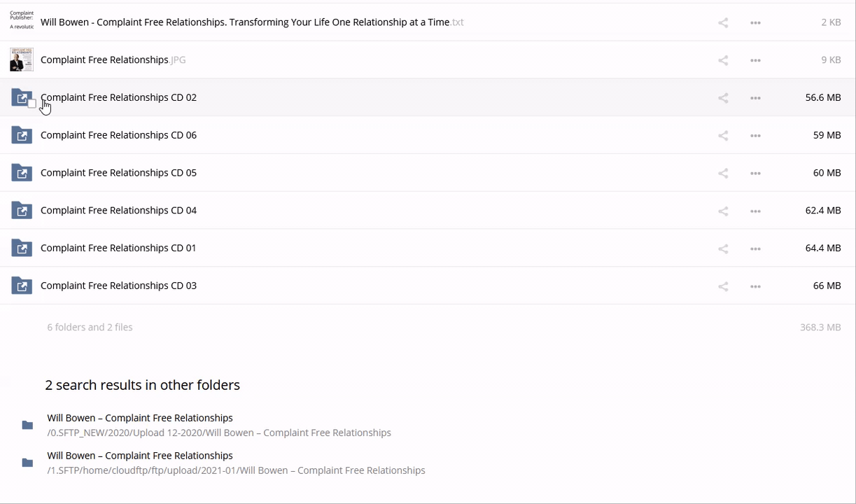
Task: Share the Complaint Free Relationships JPG file
Action: tap(723, 60)
